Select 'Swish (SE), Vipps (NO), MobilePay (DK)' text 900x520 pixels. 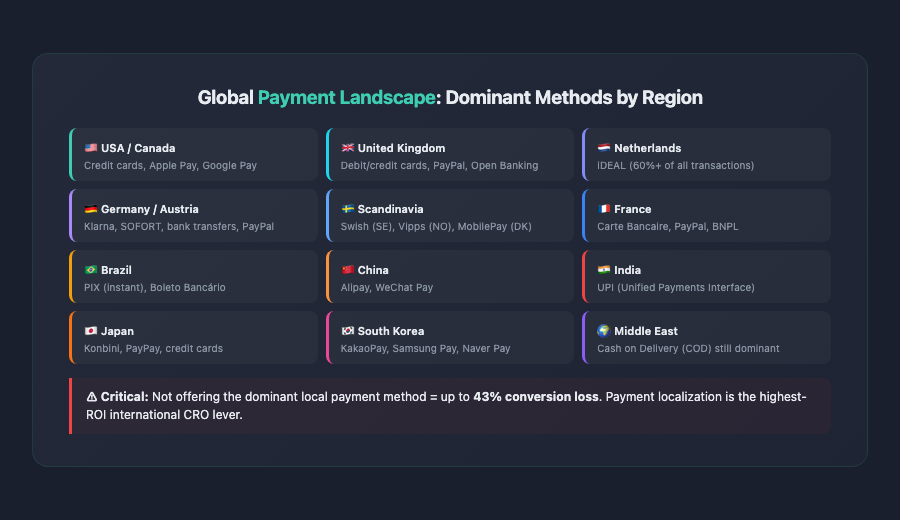click(436, 226)
